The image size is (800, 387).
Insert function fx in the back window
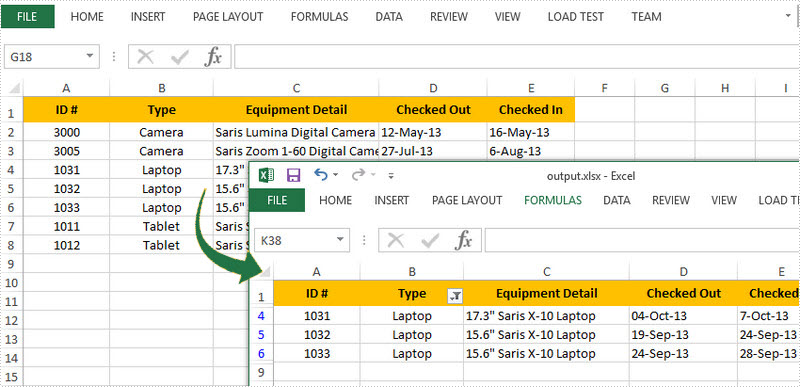coord(213,57)
